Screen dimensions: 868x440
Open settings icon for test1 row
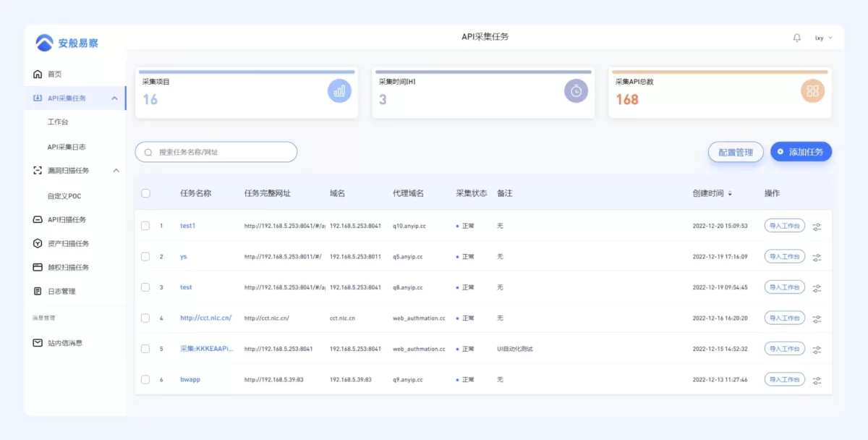pos(817,227)
